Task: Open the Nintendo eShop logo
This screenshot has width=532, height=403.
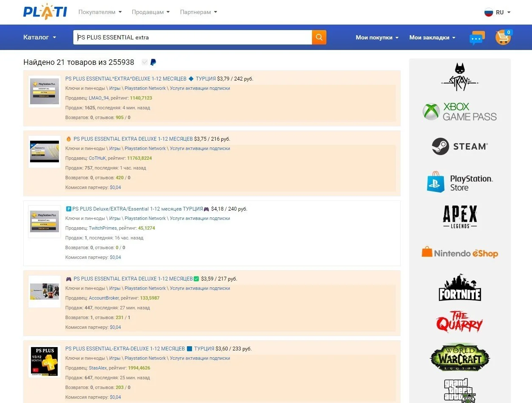Action: pos(460,253)
